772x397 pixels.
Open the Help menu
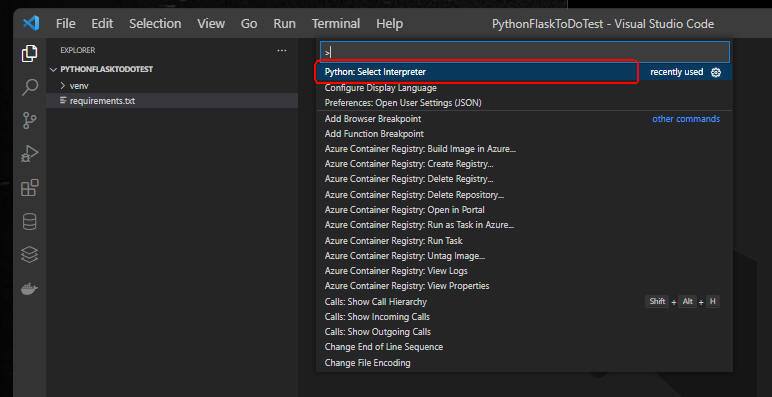click(389, 24)
